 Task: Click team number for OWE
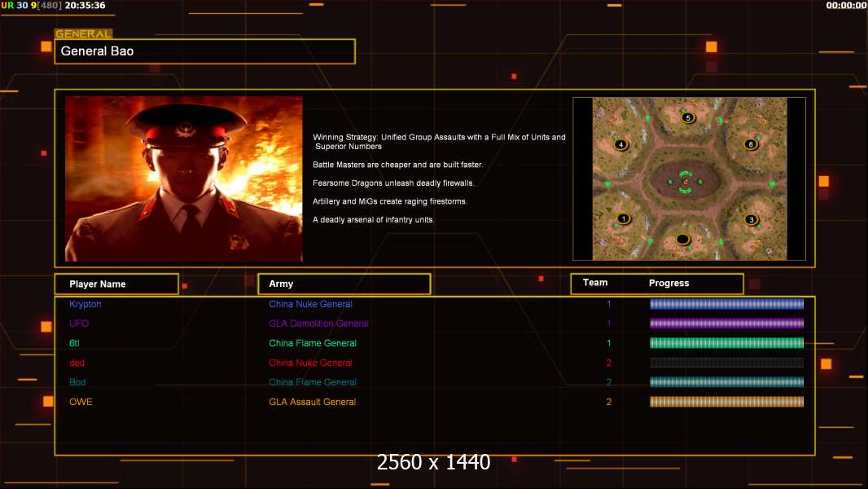point(609,402)
